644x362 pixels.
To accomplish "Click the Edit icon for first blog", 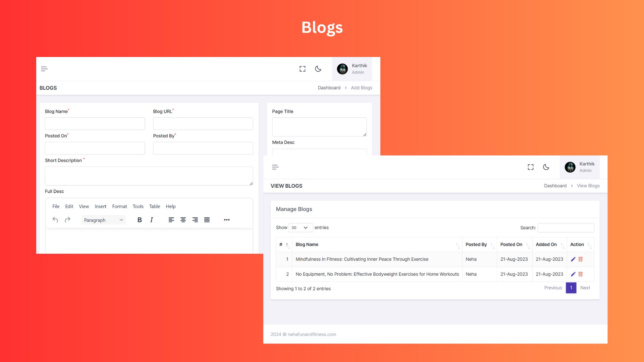I will [x=573, y=259].
